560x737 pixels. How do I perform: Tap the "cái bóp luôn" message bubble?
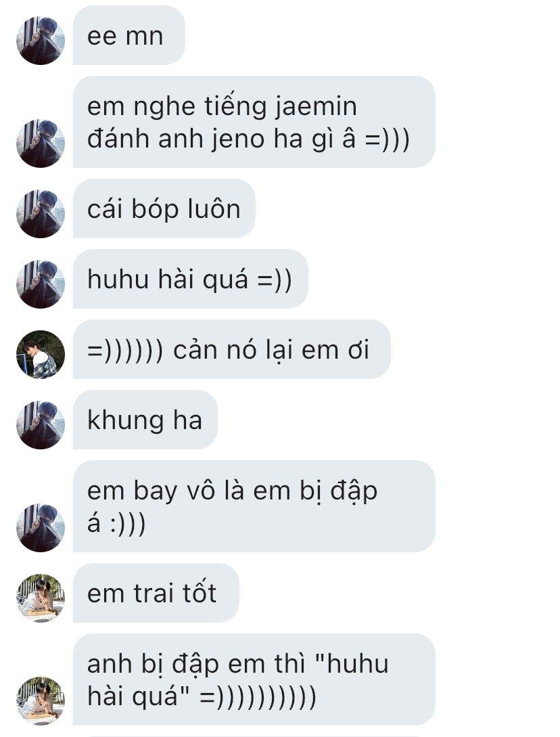pyautogui.click(x=164, y=208)
